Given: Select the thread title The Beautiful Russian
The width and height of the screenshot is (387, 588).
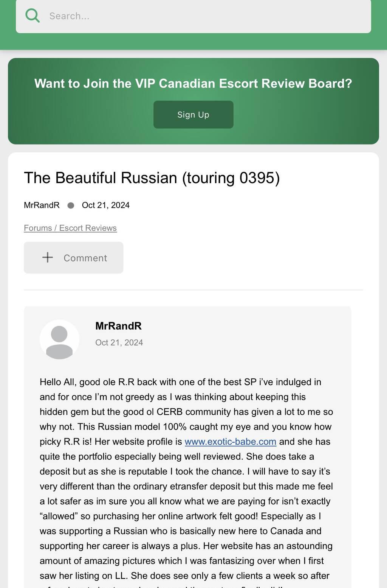Looking at the screenshot, I should (152, 178).
